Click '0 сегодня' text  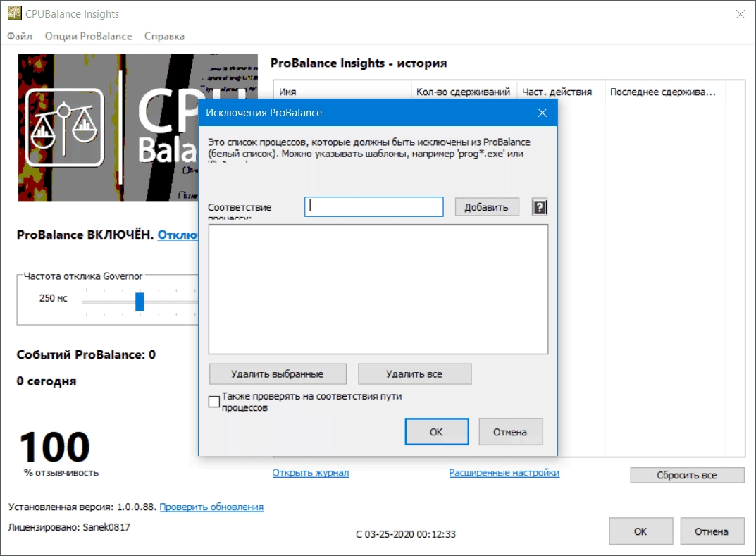(x=47, y=381)
